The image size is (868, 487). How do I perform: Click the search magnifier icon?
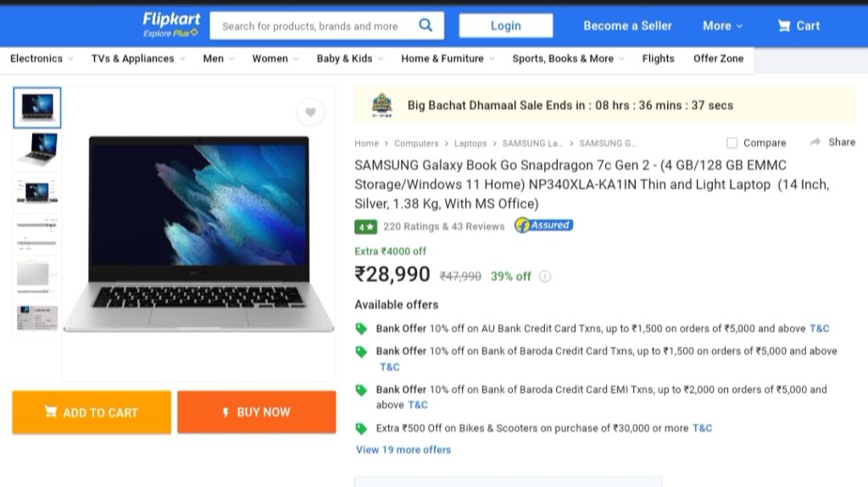[x=426, y=25]
